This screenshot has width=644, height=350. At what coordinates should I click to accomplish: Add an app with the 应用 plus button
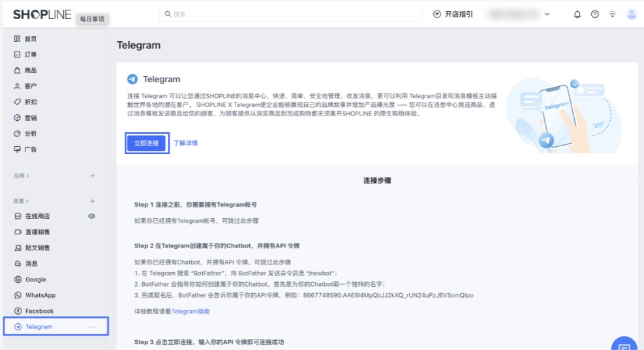(93, 176)
